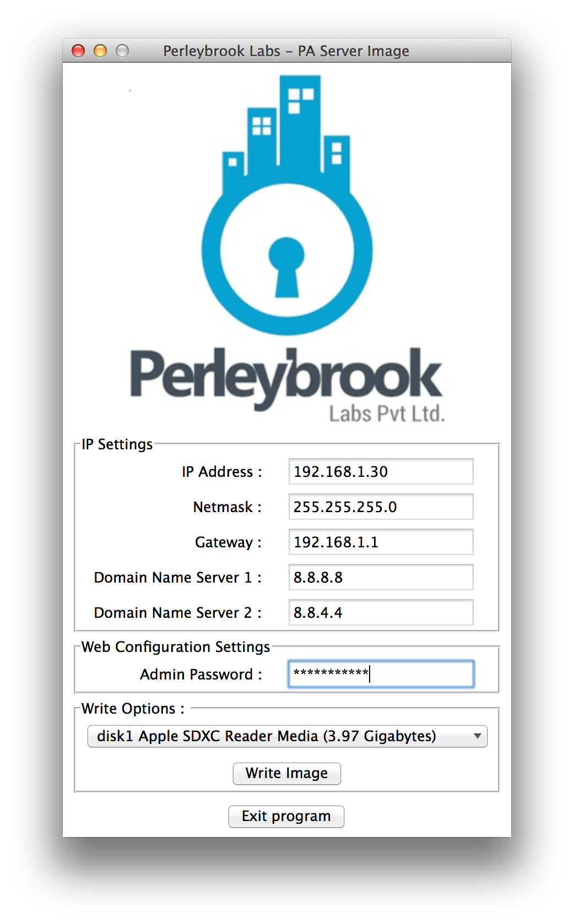
Task: Click the Labs Pvt Ltd. text
Action: tap(387, 414)
